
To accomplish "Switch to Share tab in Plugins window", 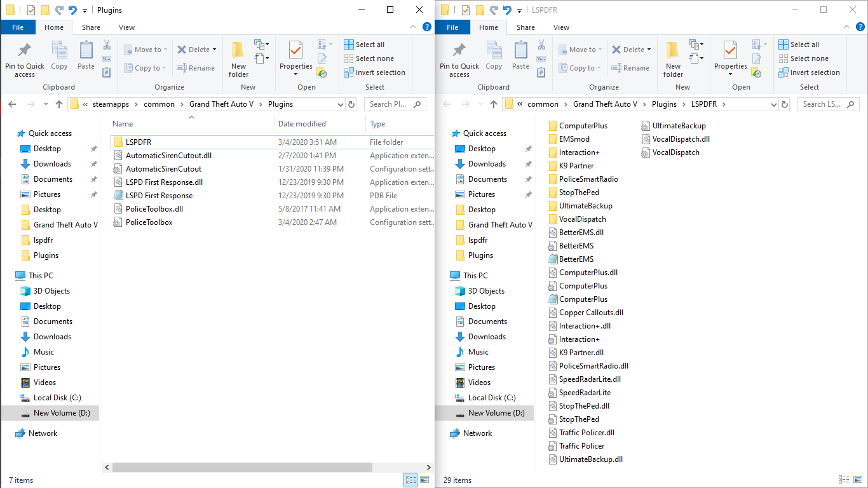I will [91, 27].
